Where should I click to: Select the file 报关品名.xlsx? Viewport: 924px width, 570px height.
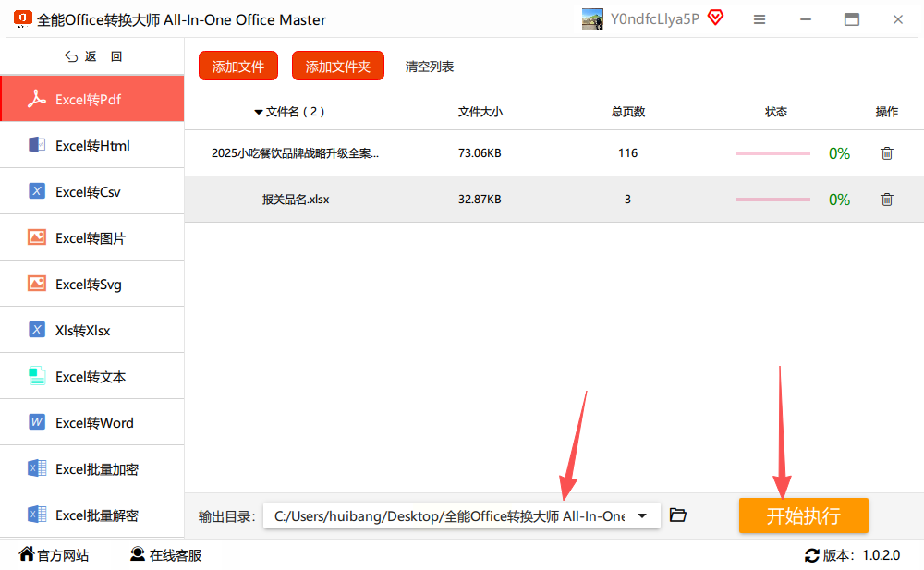click(296, 200)
